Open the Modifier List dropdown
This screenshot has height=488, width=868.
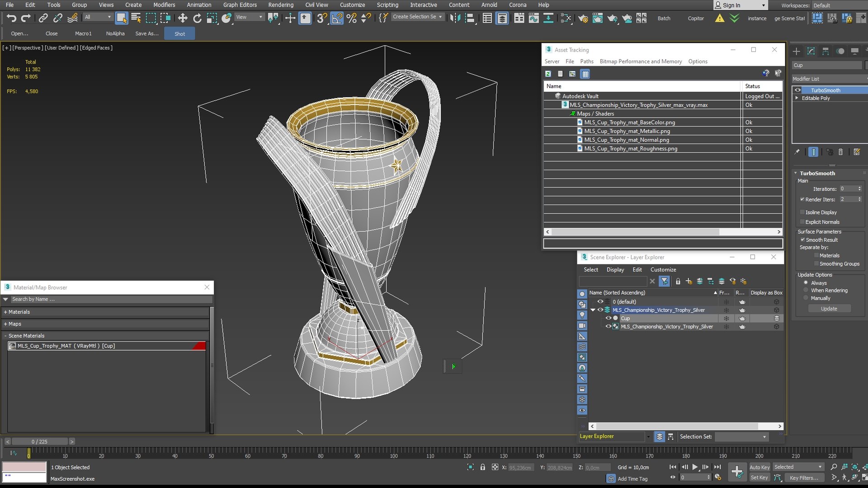point(830,79)
